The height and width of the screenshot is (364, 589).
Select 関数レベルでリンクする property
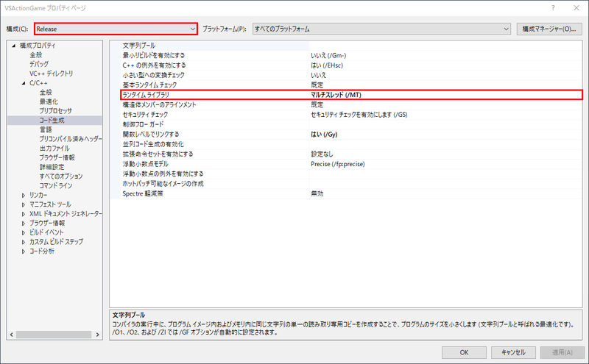click(151, 134)
